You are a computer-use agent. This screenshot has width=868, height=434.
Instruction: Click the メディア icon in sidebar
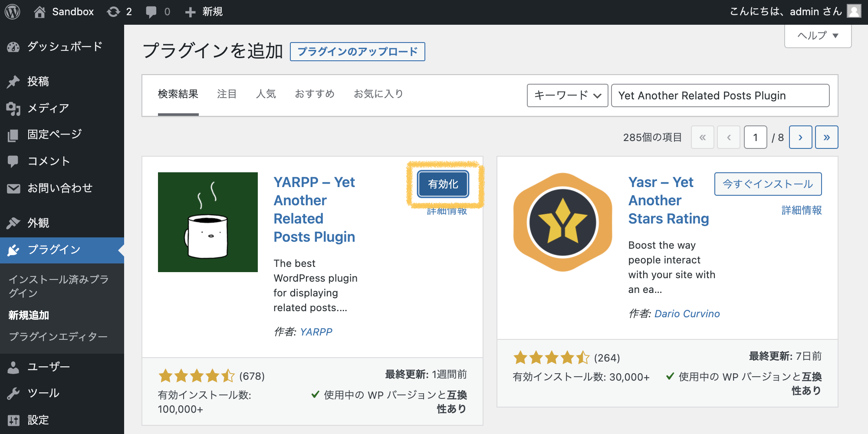(13, 108)
